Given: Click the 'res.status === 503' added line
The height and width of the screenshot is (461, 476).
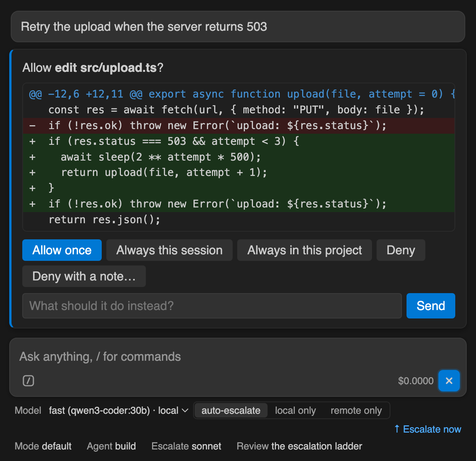Looking at the screenshot, I should 239,141.
